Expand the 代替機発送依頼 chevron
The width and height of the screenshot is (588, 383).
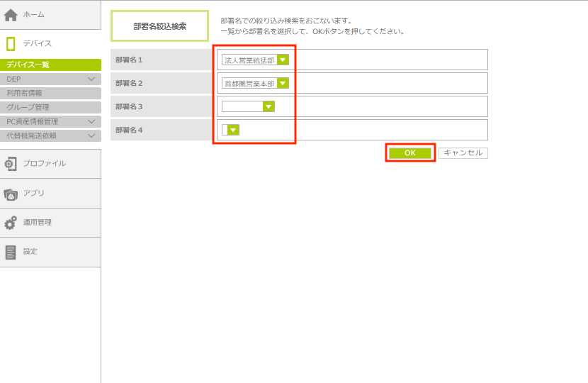pos(91,135)
